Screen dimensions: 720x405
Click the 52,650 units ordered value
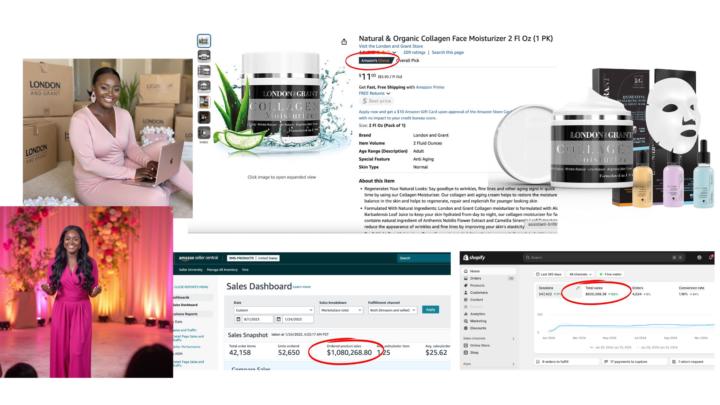tap(289, 353)
